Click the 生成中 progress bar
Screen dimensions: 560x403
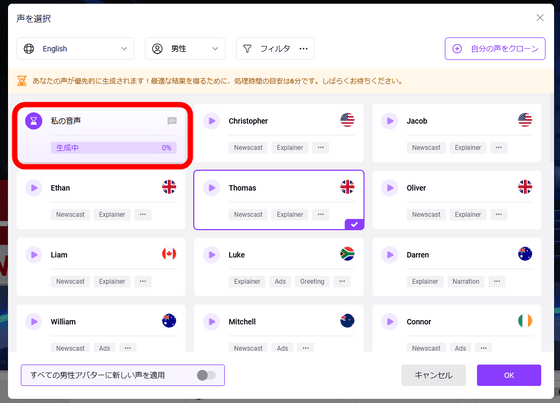114,148
